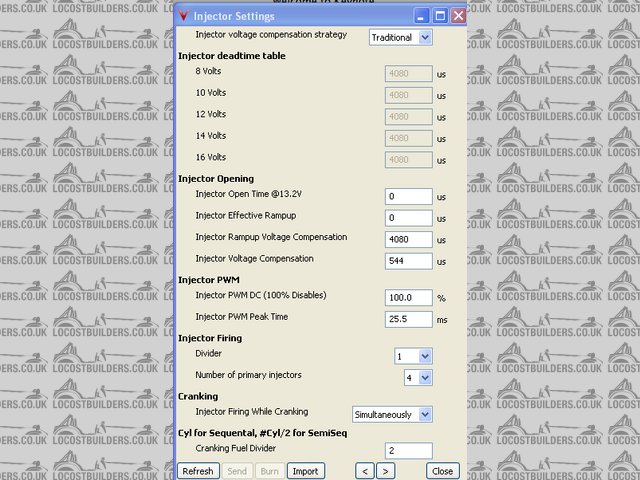Expand the Divider dropdown
Viewport: 640px width, 480px height.
[413, 356]
